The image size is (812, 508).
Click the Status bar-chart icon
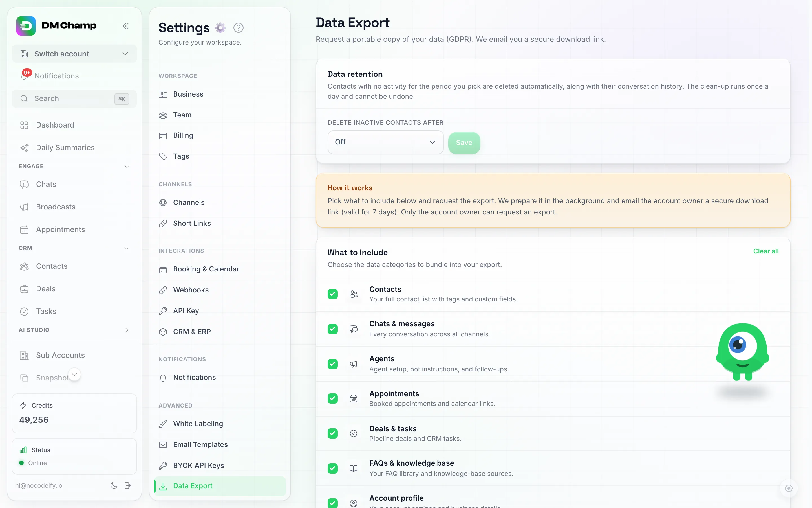pos(23,450)
